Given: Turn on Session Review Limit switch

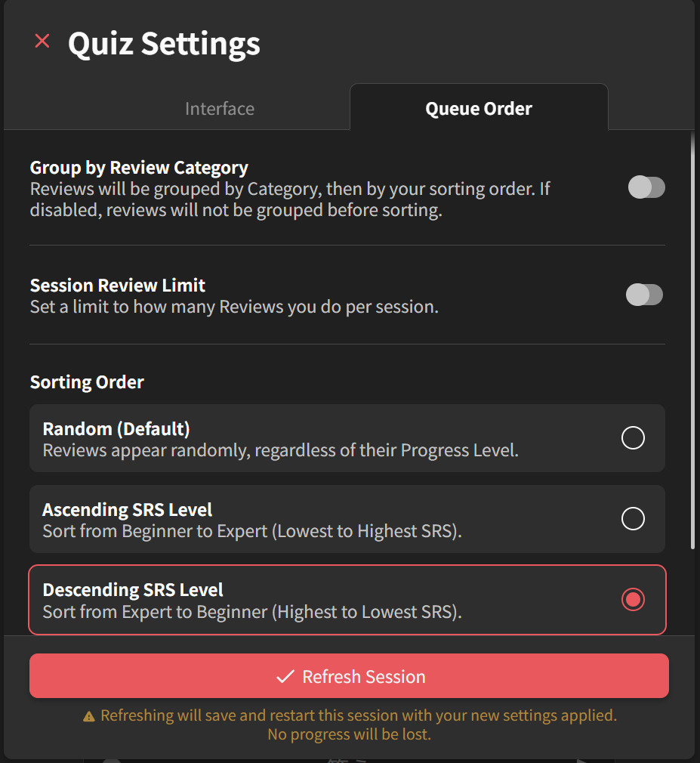Looking at the screenshot, I should click(x=645, y=295).
